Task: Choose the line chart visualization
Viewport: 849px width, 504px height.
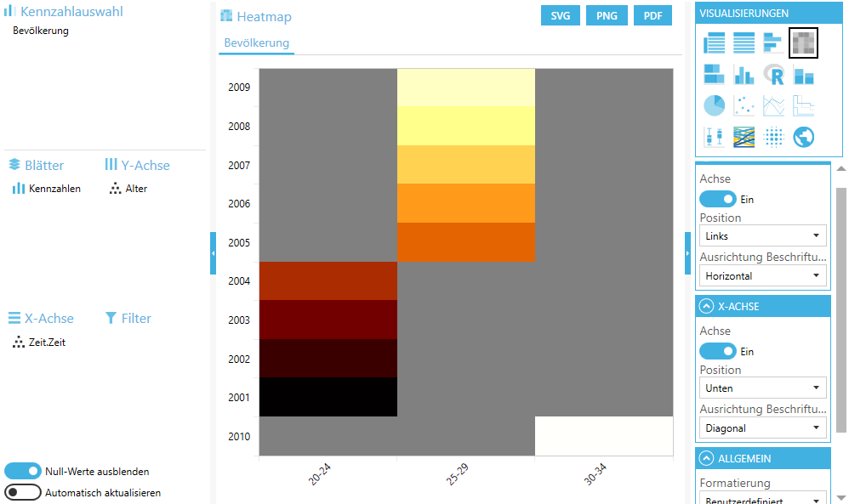Action: coord(773,105)
